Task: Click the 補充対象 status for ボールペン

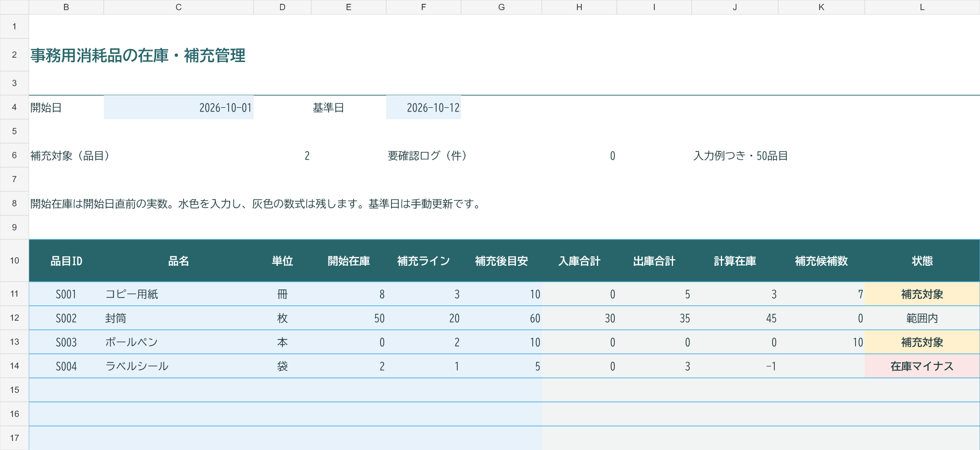Action: tap(922, 342)
